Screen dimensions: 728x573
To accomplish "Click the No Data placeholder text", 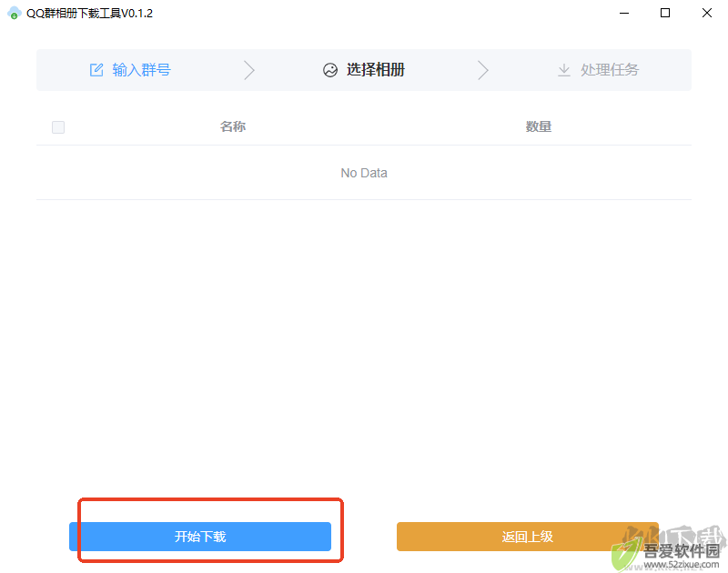I will click(x=364, y=173).
